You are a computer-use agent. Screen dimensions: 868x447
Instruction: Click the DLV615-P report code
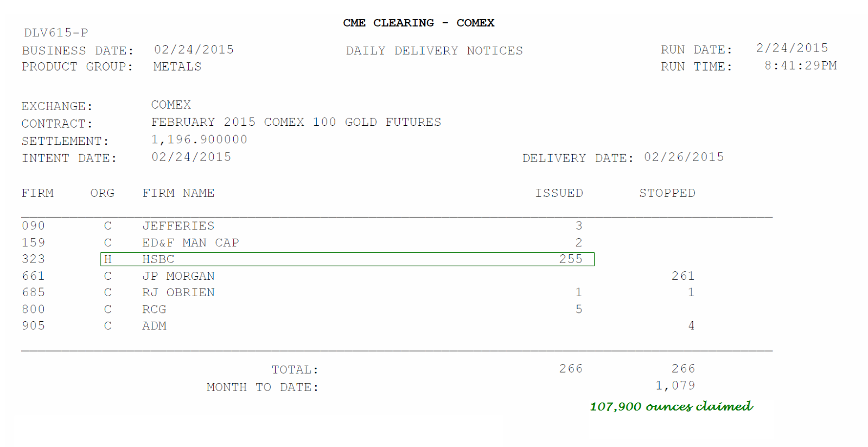pos(56,33)
